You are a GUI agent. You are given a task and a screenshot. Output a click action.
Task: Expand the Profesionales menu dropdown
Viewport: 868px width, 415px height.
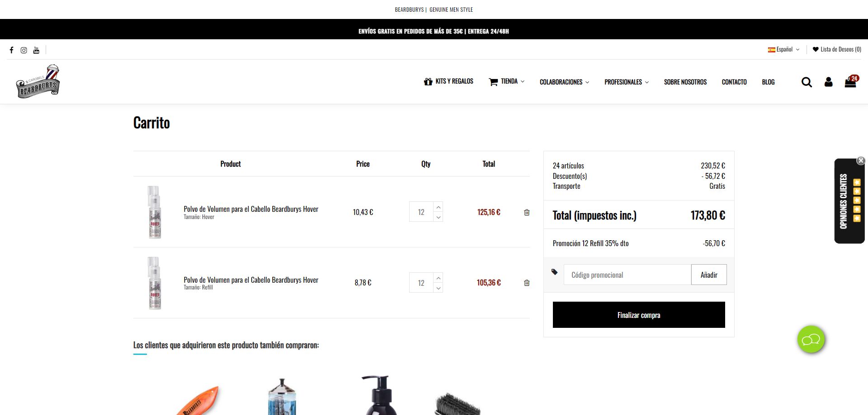point(627,82)
